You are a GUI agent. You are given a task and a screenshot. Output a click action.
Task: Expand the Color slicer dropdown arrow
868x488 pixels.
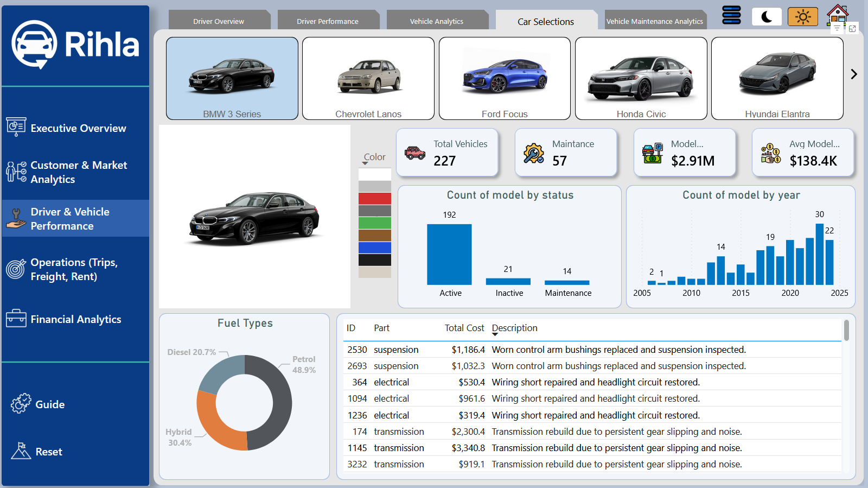(365, 163)
